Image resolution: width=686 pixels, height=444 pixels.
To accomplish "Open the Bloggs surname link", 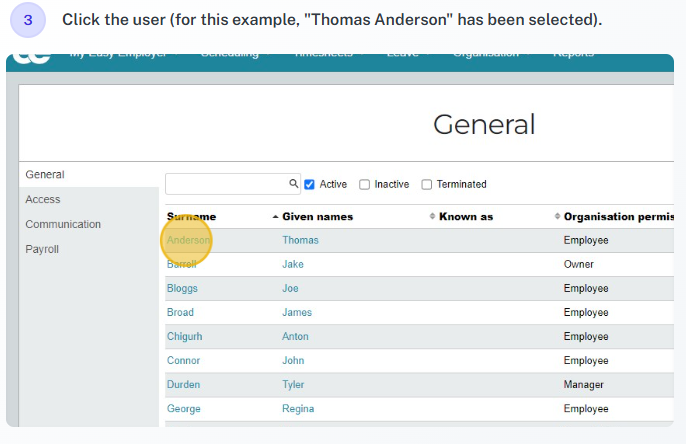I will click(x=182, y=288).
